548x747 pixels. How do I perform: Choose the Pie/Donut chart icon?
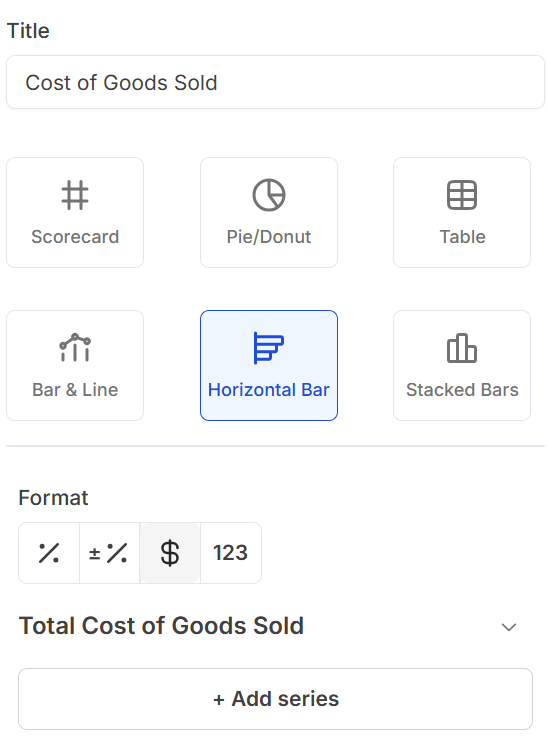269,195
